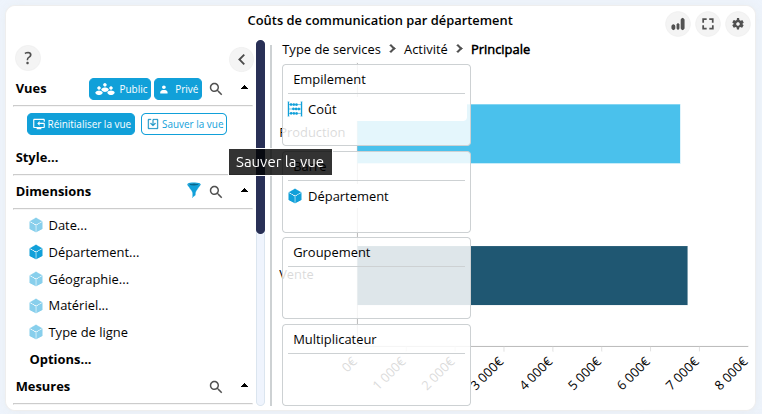The width and height of the screenshot is (762, 414).
Task: Collapse the Dimensions section
Action: point(244,191)
